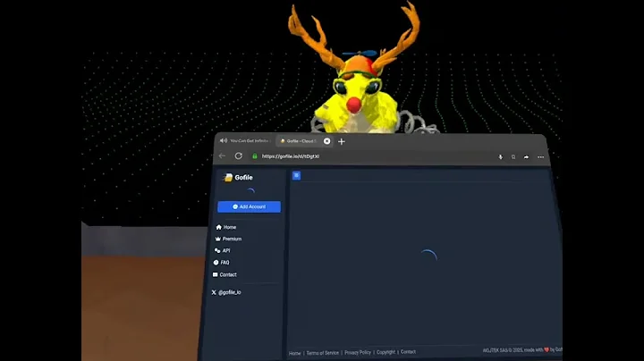Click the Gofile logo
Image resolution: width=644 pixels, height=361 pixels.
(238, 177)
